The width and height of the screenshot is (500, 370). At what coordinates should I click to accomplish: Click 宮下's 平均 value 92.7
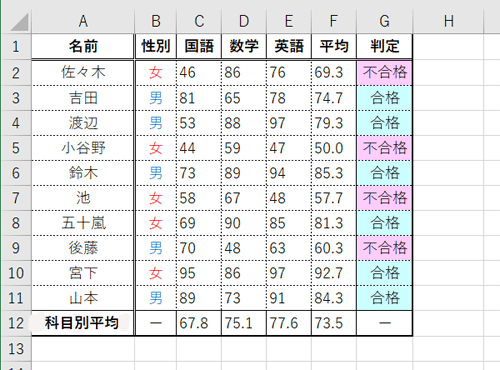click(x=334, y=273)
